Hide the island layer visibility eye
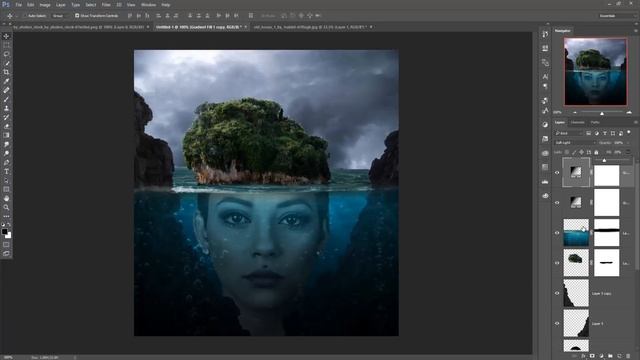Viewport: 640px width, 360px height. tap(557, 263)
